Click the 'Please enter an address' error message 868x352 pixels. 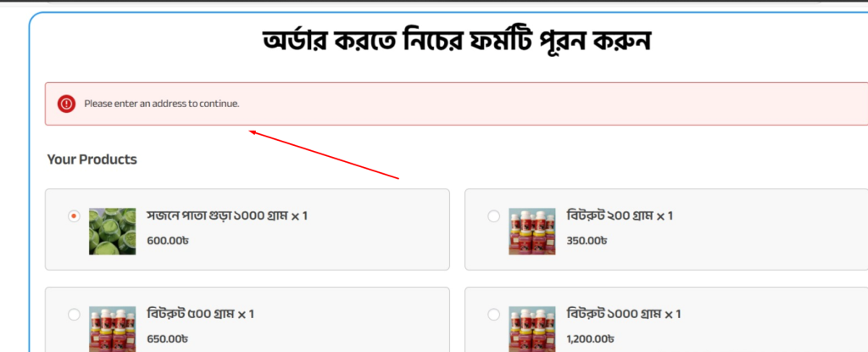pyautogui.click(x=162, y=103)
